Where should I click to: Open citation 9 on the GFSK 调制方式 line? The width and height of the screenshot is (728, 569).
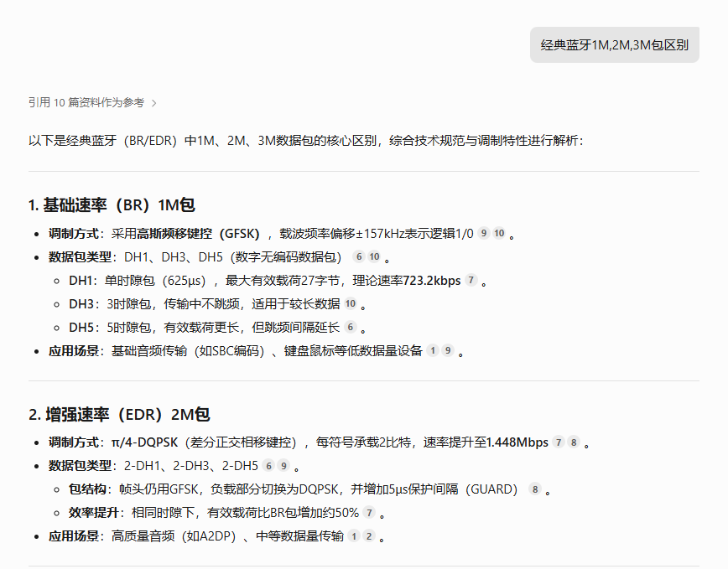click(484, 233)
